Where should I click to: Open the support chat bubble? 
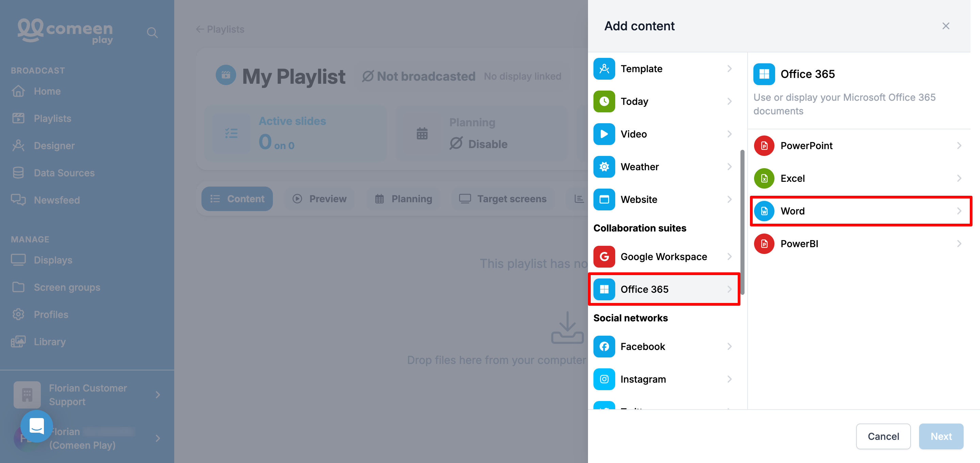point(36,426)
